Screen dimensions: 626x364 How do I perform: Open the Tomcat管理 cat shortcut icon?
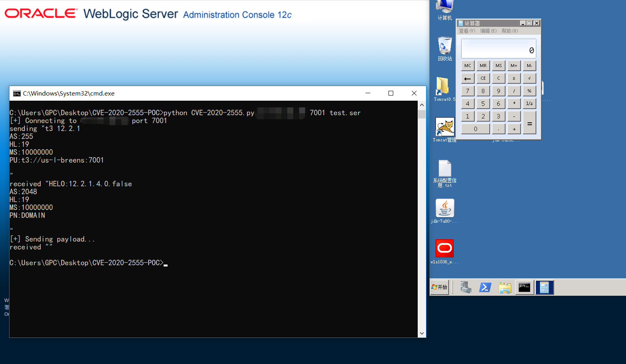tap(445, 130)
